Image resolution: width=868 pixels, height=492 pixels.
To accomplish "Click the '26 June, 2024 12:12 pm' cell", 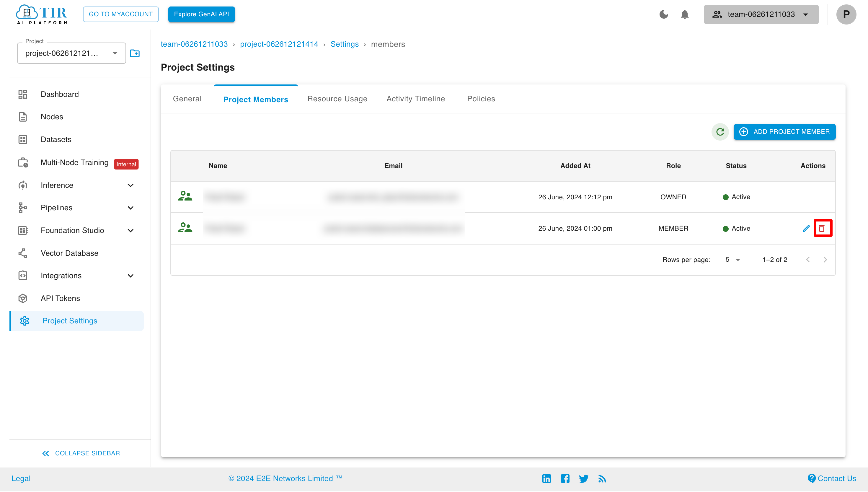I will tap(575, 197).
